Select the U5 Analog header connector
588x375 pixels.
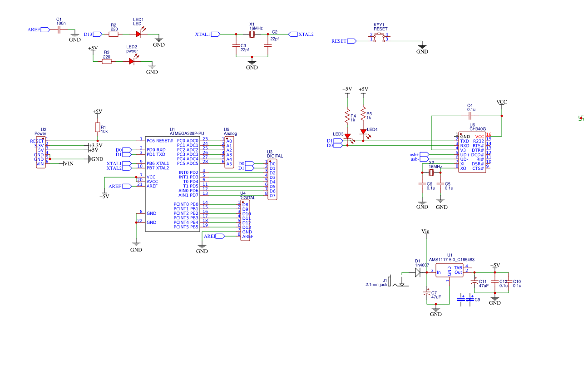pyautogui.click(x=229, y=152)
